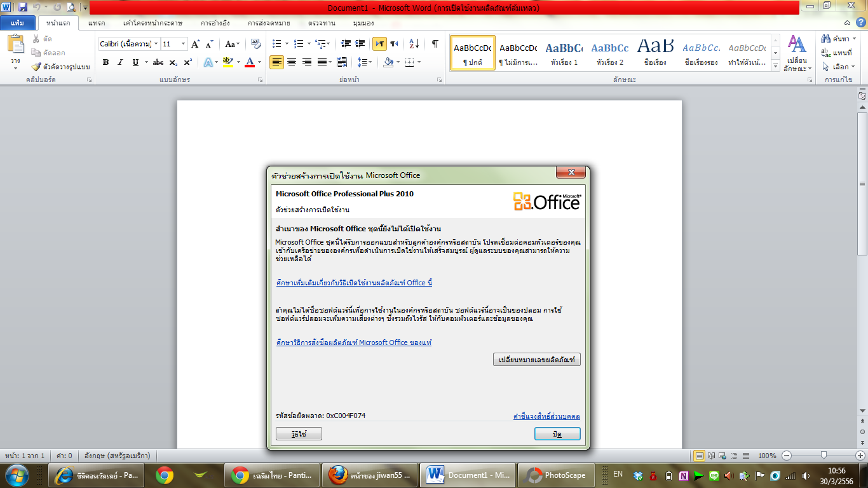Click the Increase Indent icon
Image resolution: width=868 pixels, height=488 pixels.
pyautogui.click(x=360, y=44)
